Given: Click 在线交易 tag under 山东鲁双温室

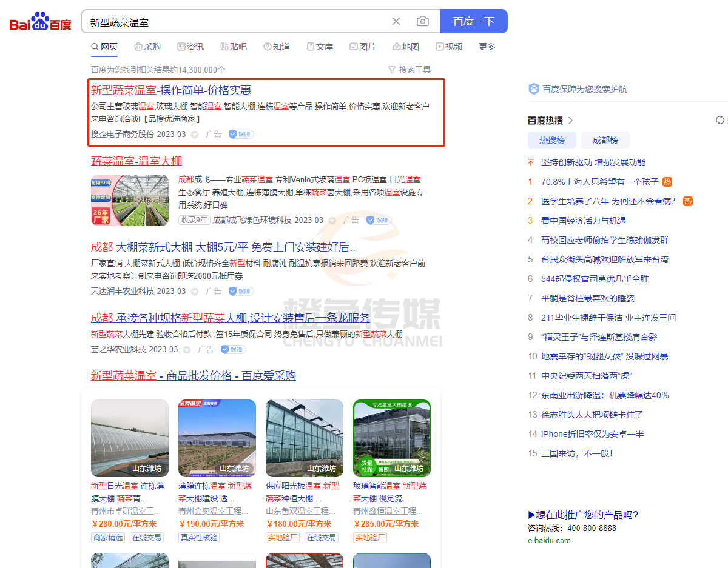Looking at the screenshot, I should click(321, 538).
